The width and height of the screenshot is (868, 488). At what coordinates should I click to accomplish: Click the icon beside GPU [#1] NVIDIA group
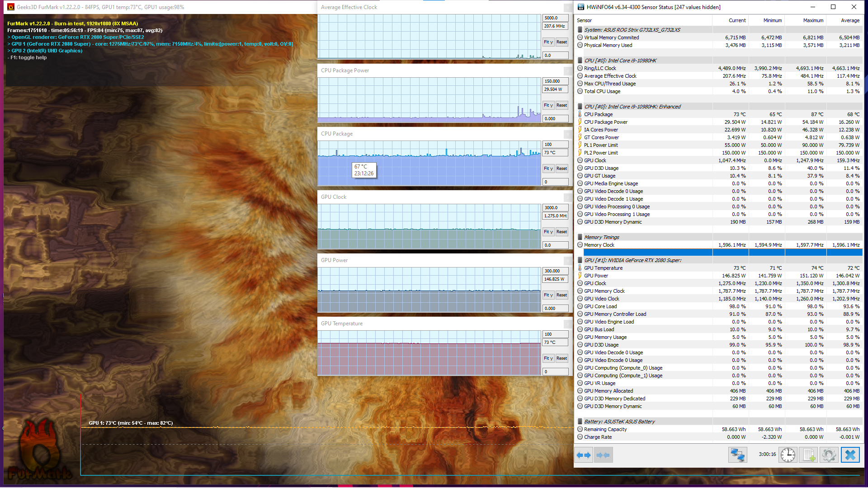coord(580,260)
